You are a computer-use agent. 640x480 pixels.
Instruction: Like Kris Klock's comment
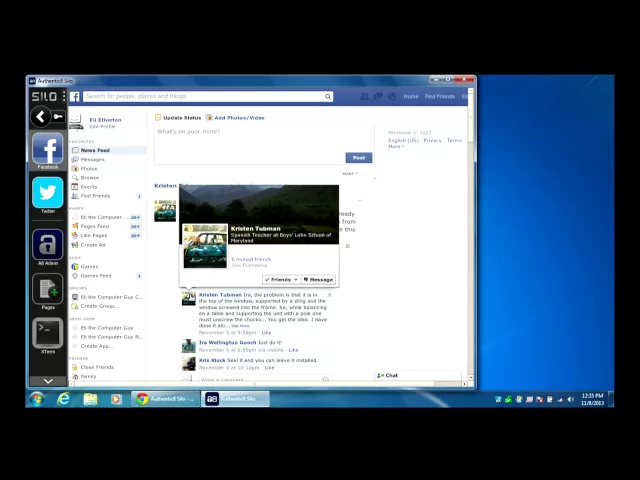pos(269,368)
